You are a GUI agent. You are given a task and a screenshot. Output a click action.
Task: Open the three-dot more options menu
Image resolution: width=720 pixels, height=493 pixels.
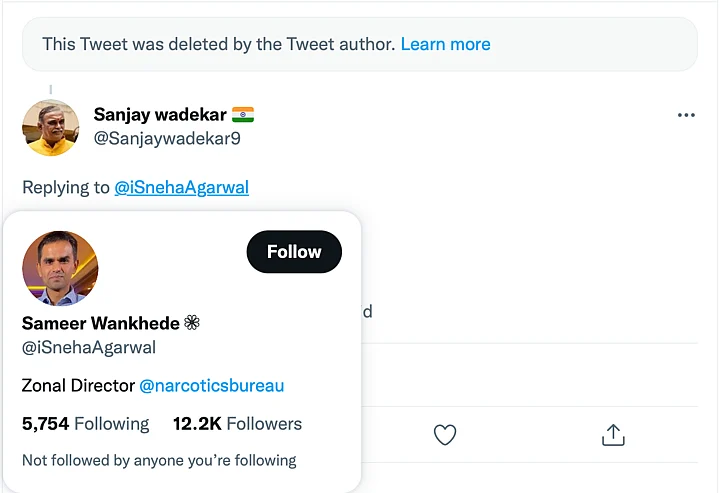686,115
